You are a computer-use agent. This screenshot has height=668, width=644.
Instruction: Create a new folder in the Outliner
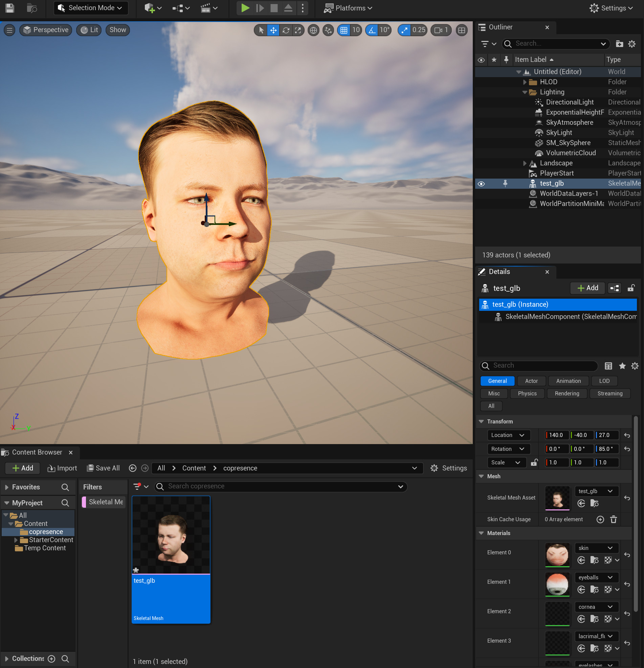[x=619, y=44]
